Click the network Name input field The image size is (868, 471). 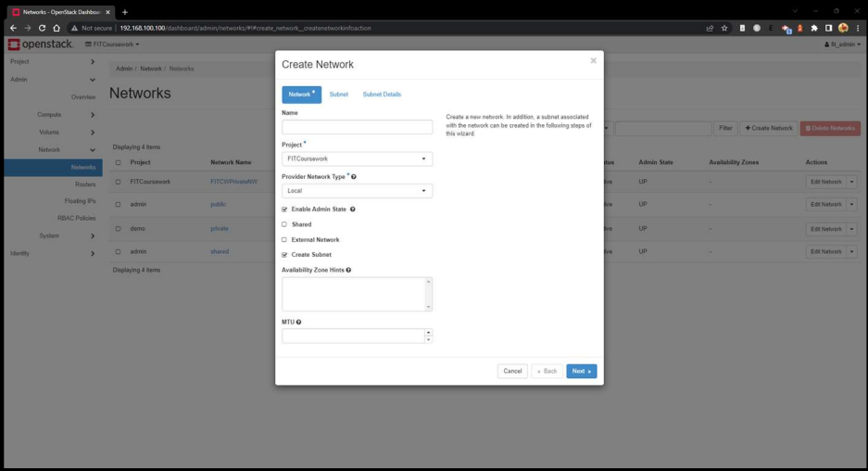[357, 127]
